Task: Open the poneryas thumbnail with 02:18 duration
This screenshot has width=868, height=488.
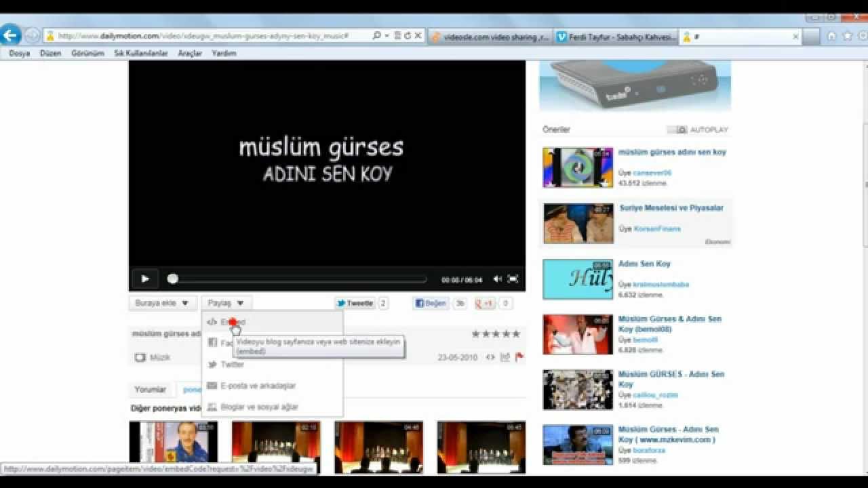Action: click(x=276, y=447)
